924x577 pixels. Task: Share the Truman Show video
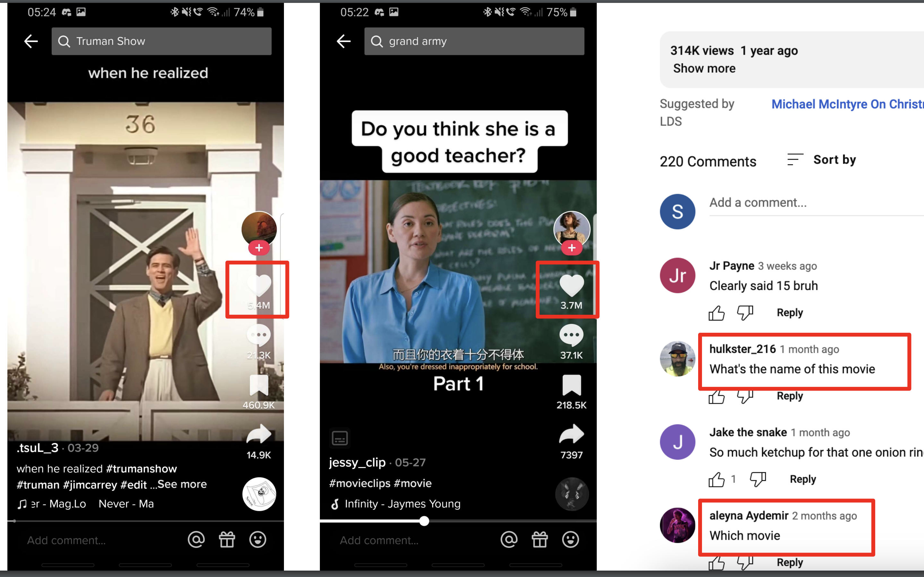click(259, 435)
